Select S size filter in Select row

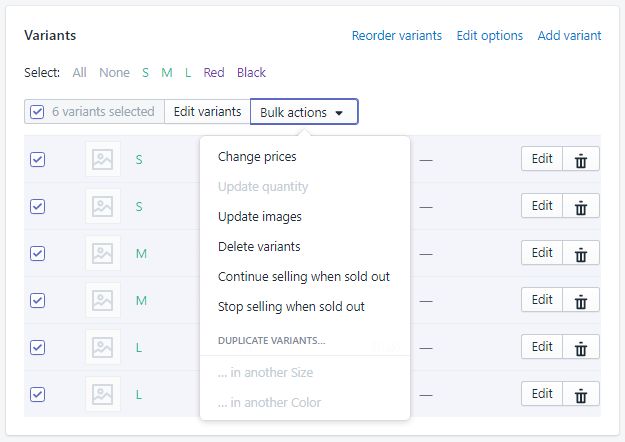click(x=145, y=73)
